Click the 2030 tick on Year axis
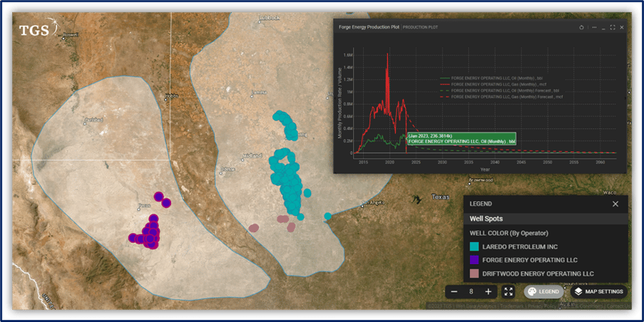 coord(442,163)
